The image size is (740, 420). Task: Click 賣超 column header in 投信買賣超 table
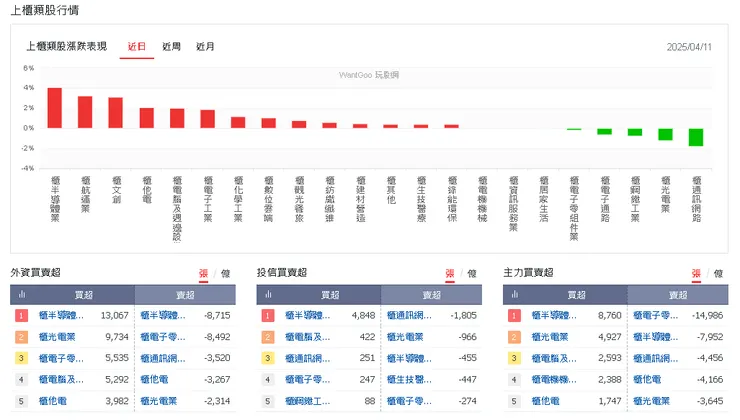[x=431, y=295]
